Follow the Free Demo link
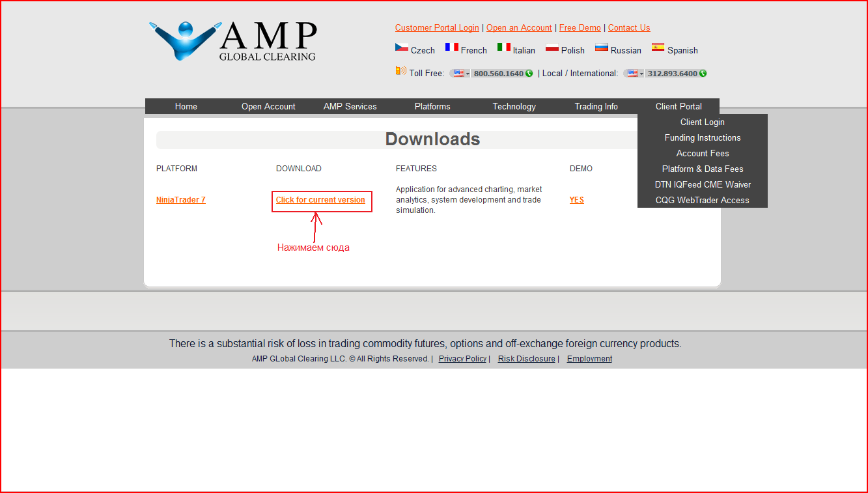Viewport: 868px width, 493px height. point(580,28)
